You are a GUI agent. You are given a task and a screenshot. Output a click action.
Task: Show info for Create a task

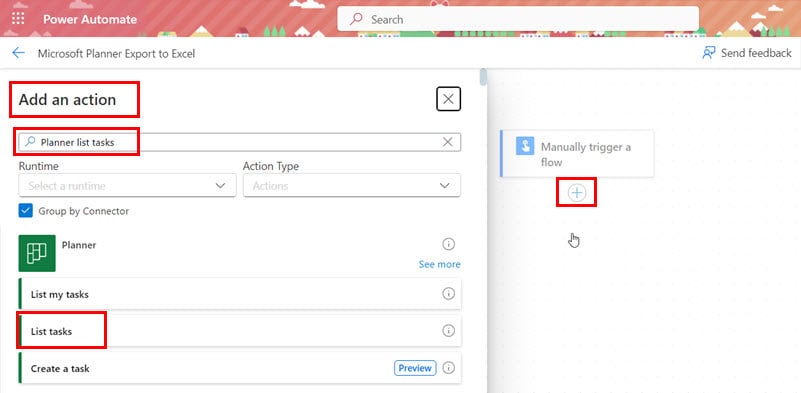[x=448, y=368]
